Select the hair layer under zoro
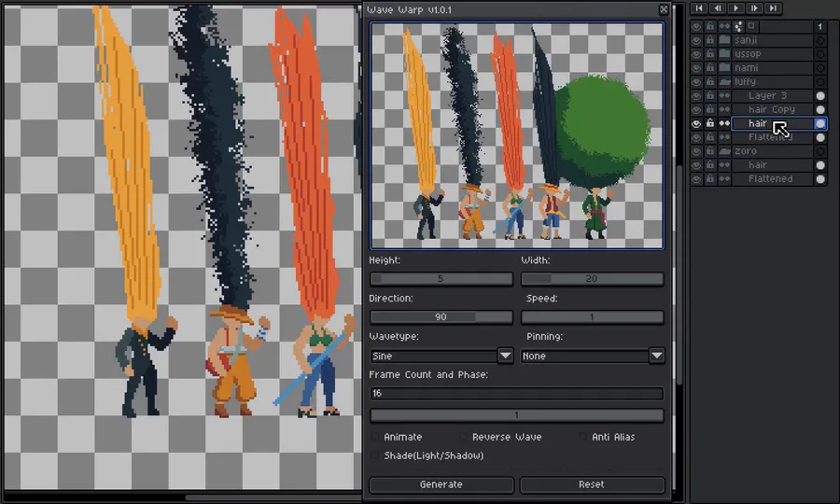Image resolution: width=840 pixels, height=504 pixels. pyautogui.click(x=758, y=165)
